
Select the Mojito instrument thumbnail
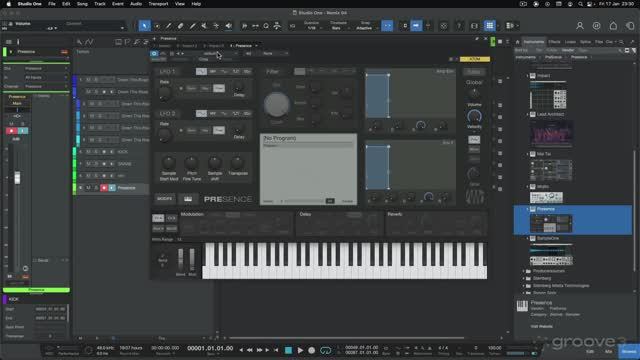(546, 198)
